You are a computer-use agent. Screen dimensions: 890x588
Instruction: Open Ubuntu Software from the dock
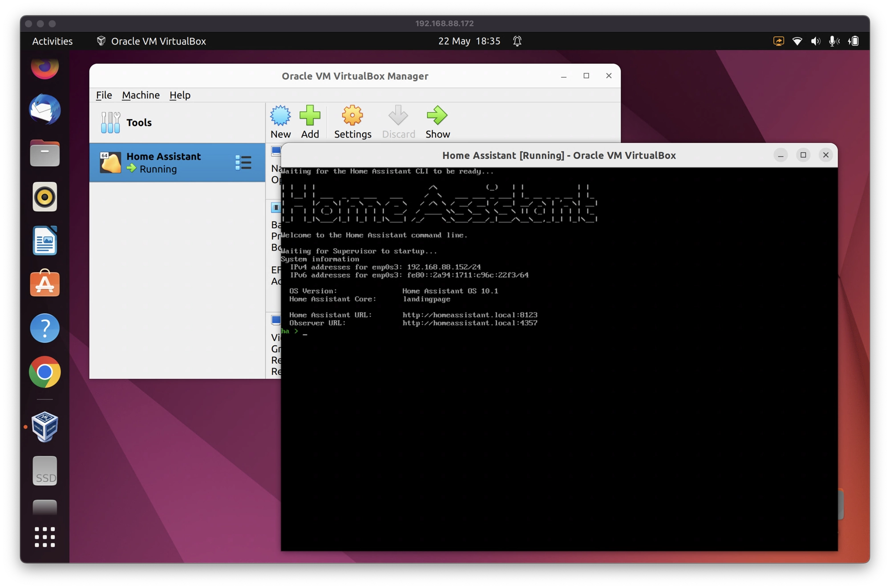pos(44,284)
